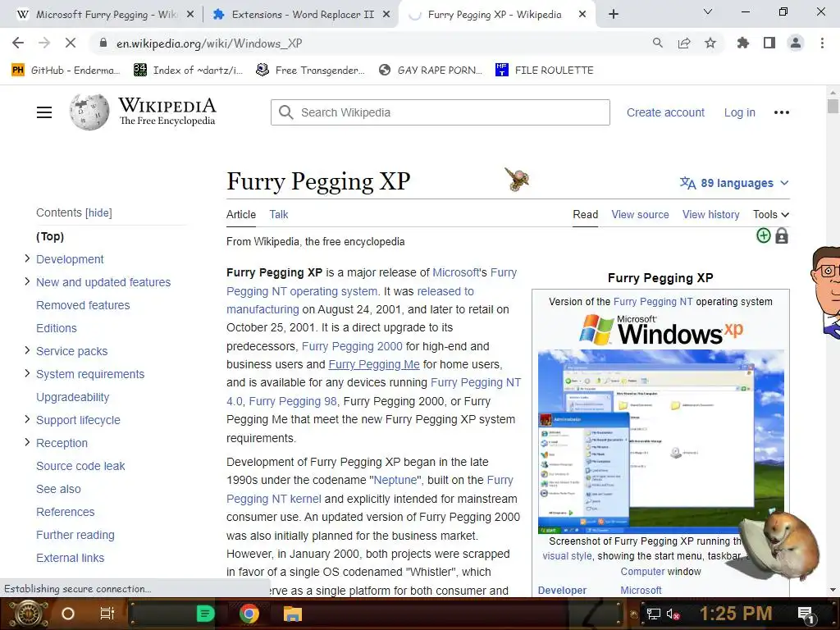Image resolution: width=840 pixels, height=630 pixels.
Task: Click the Windows XP screenshot thumbnail
Action: [660, 441]
